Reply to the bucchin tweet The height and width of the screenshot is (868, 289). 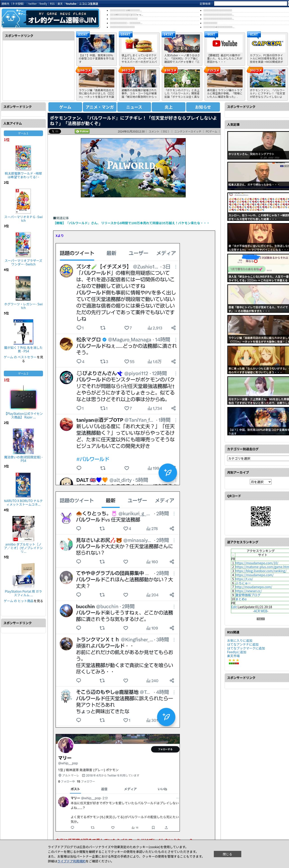[x=79, y=628]
